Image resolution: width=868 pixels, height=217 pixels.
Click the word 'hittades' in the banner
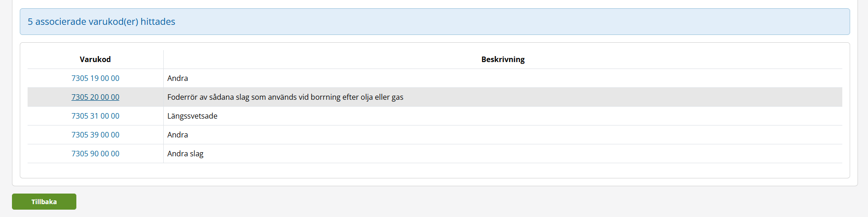click(158, 22)
